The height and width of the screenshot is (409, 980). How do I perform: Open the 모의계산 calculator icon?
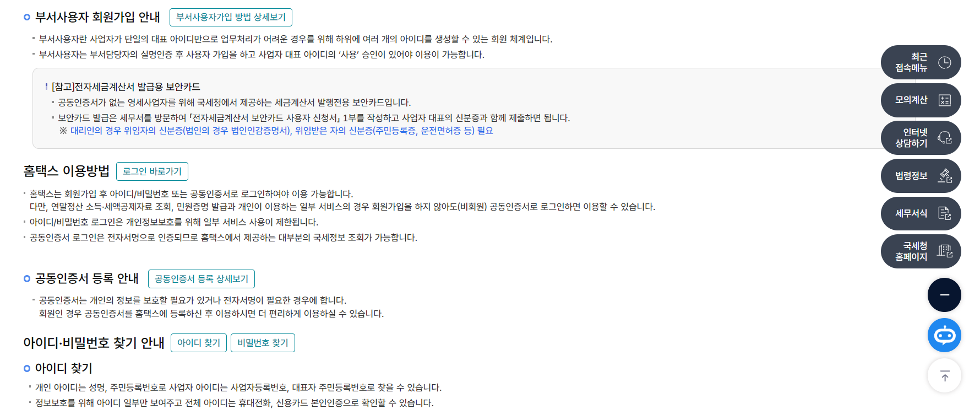945,100
